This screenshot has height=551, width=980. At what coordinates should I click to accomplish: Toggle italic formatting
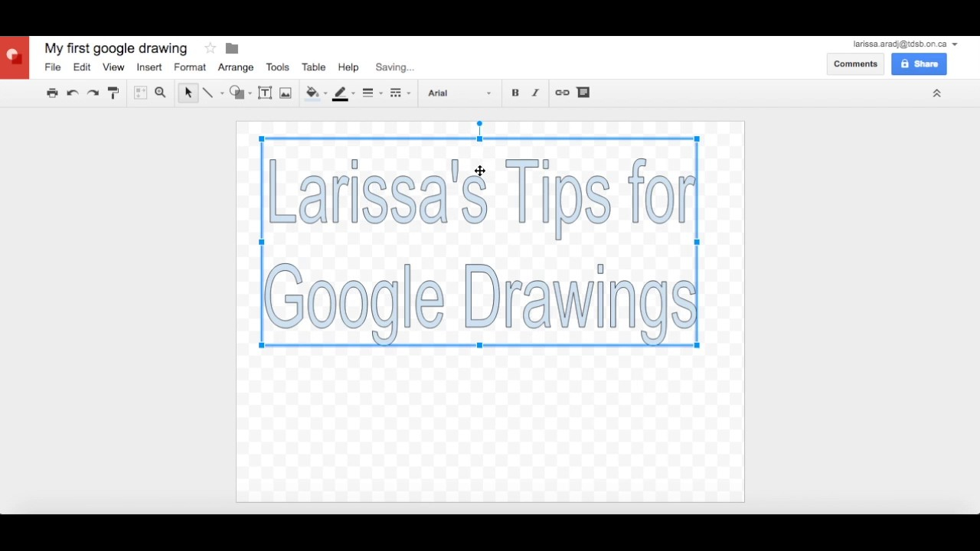tap(535, 93)
